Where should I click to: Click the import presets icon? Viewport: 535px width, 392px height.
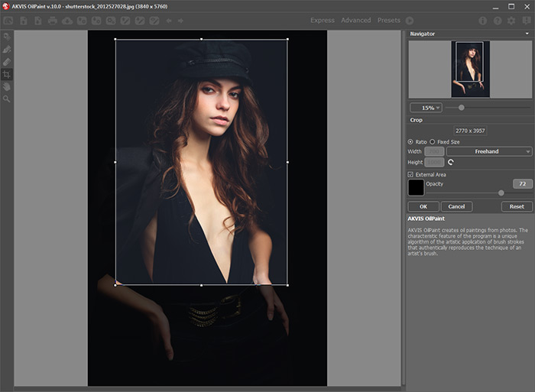(82, 21)
